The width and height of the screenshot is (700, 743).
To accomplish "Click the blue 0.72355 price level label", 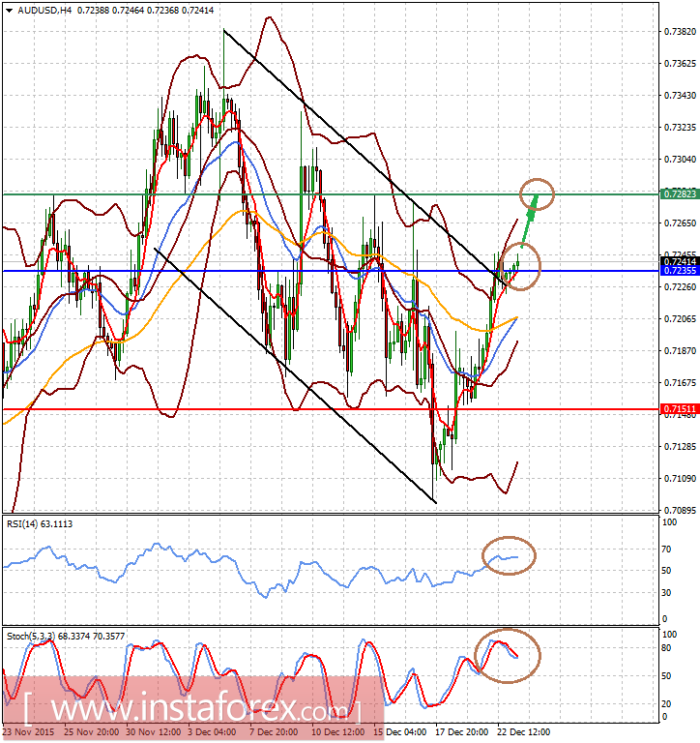I will [680, 271].
